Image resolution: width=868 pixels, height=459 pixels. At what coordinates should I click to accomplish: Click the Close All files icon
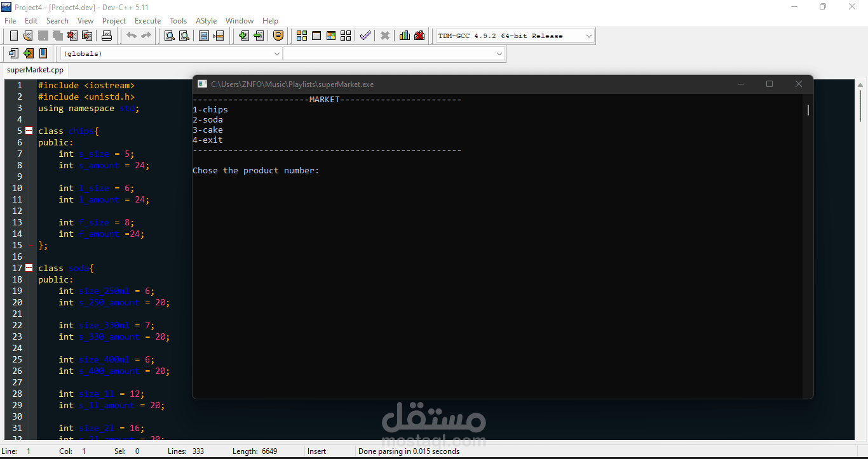pyautogui.click(x=86, y=36)
